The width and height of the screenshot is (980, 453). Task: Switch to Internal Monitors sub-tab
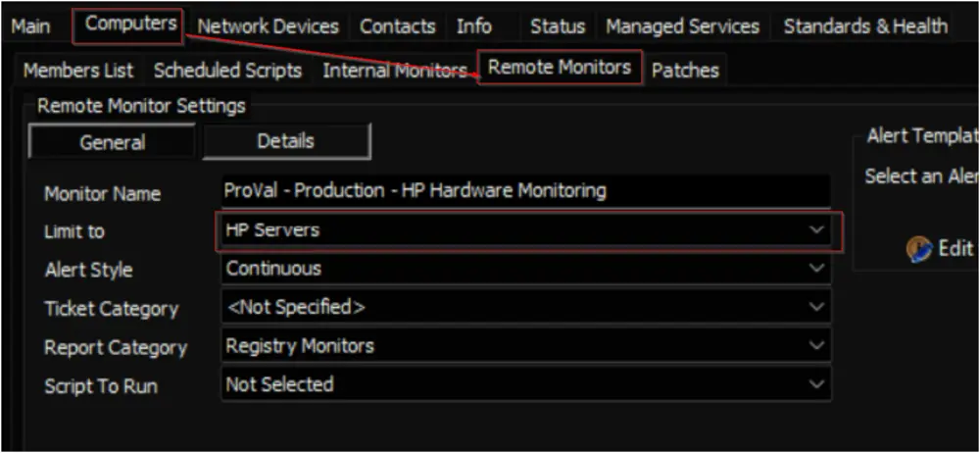tap(395, 71)
